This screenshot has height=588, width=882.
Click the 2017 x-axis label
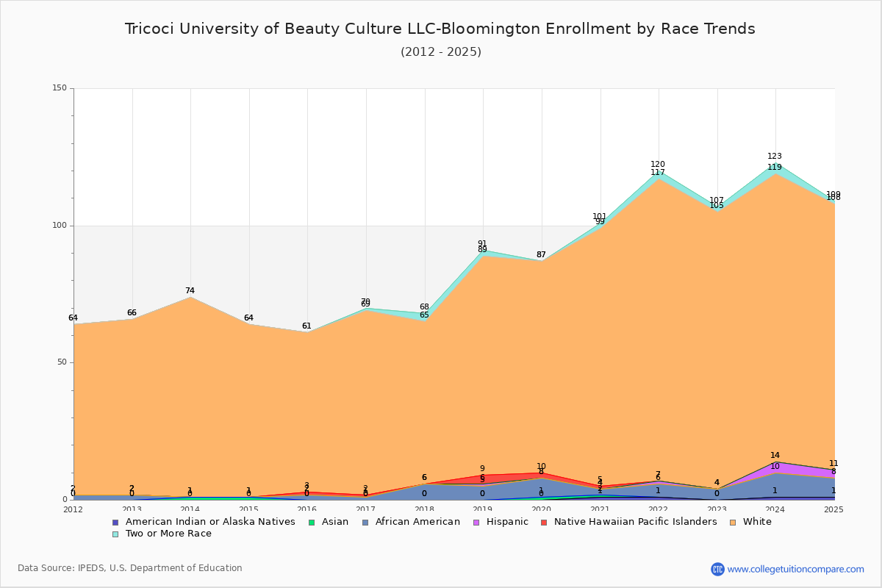click(x=366, y=509)
